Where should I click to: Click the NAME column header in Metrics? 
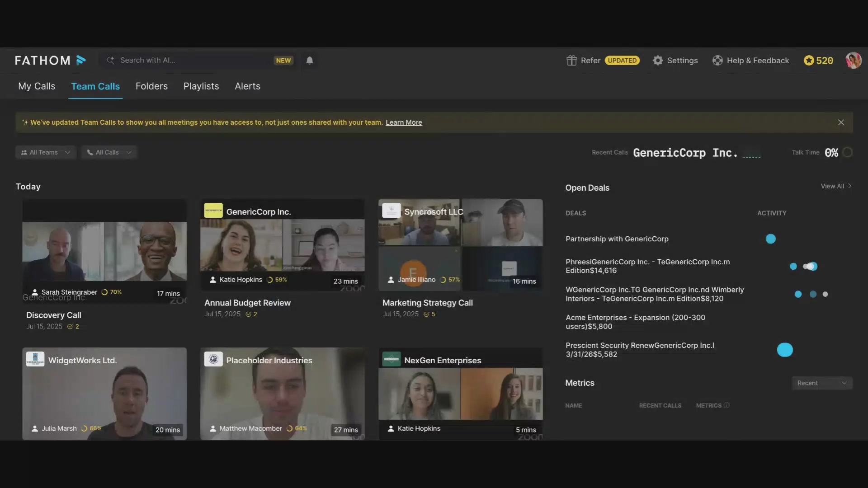click(x=574, y=406)
